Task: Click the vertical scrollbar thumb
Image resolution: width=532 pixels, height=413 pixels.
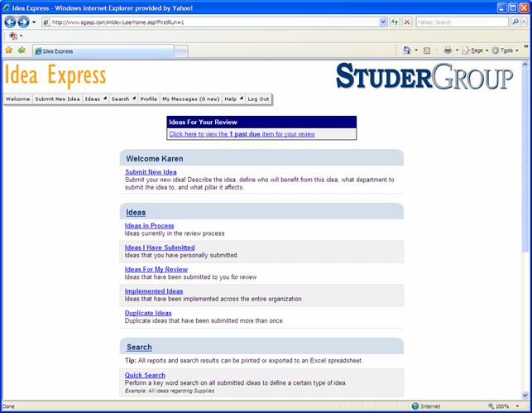Action: tap(525, 161)
